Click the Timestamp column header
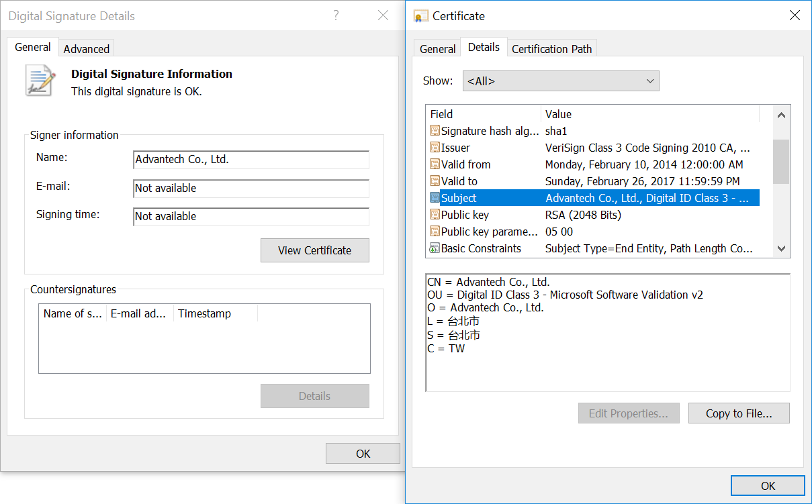812x504 pixels. (x=216, y=313)
